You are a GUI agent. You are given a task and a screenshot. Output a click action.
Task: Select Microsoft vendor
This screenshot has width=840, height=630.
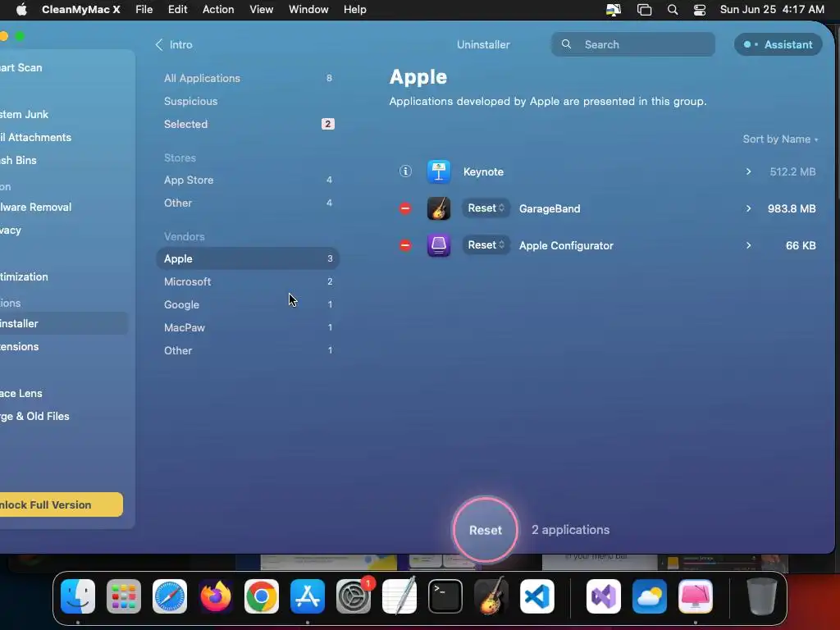tap(248, 282)
